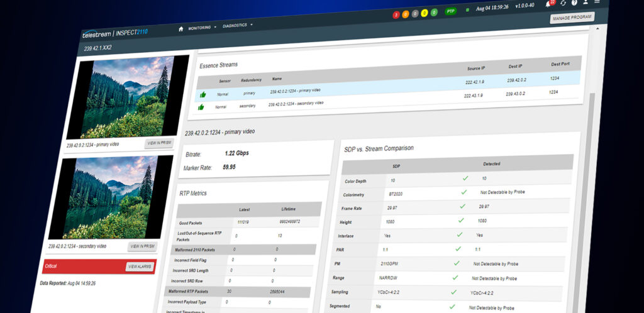Image resolution: width=644 pixels, height=313 pixels.
Task: Click the PAR match checkmark
Action: coord(458,249)
